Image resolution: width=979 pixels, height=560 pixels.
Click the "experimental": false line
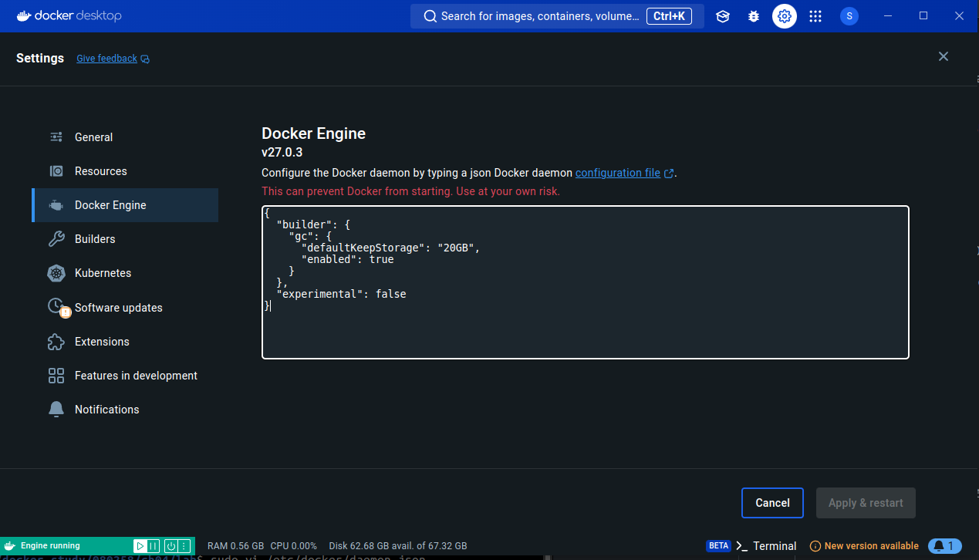(x=341, y=294)
